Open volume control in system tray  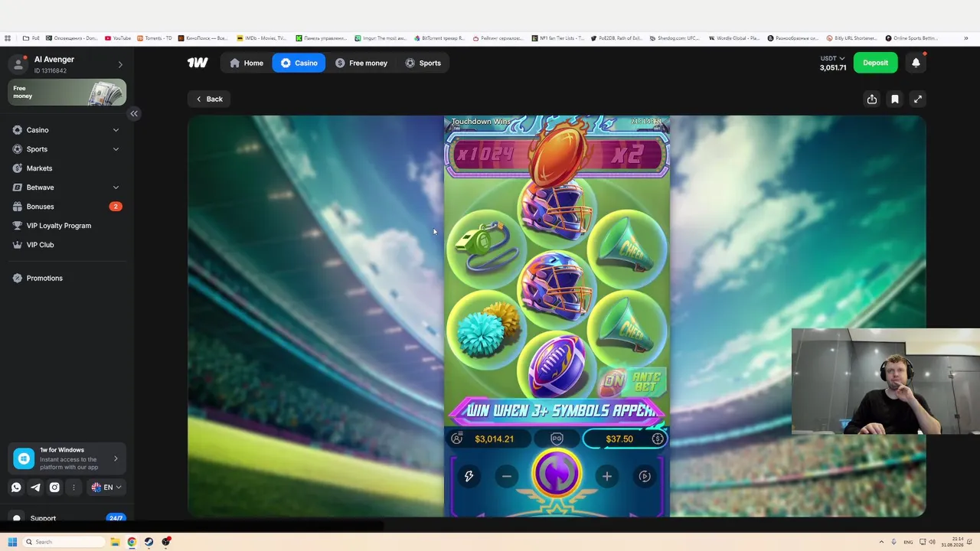click(932, 542)
